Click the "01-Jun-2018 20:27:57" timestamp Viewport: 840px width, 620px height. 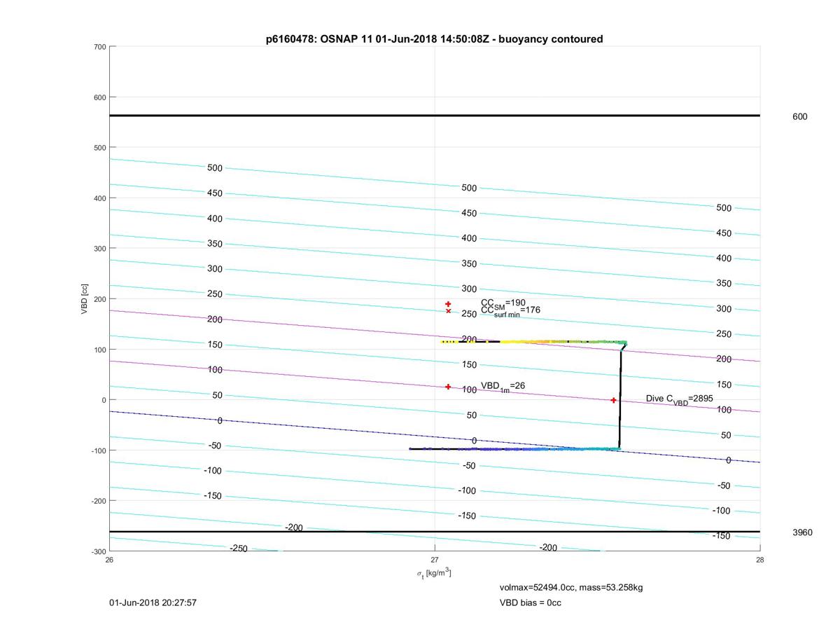(153, 602)
